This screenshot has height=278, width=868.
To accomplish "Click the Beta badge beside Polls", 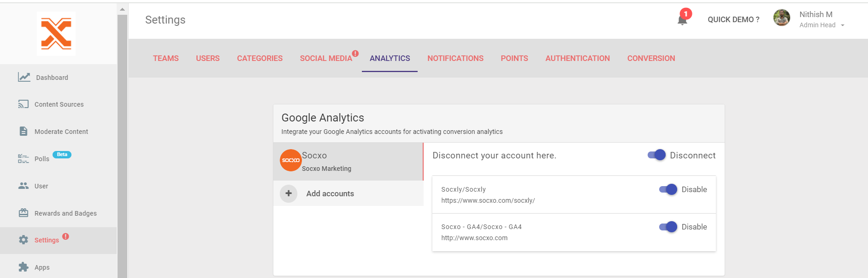I will click(x=62, y=155).
